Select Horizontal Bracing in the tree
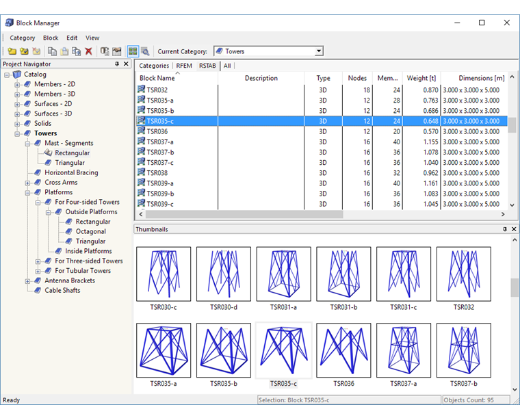This screenshot has height=420, width=520. click(x=71, y=173)
